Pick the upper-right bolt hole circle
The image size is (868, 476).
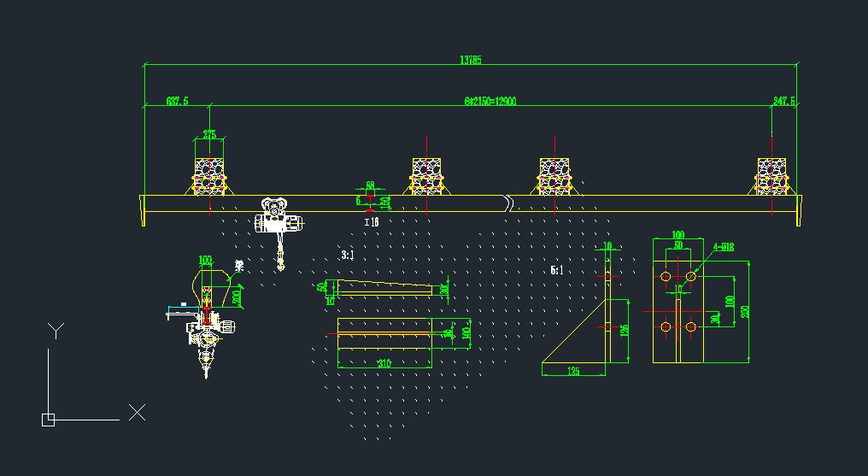point(690,277)
